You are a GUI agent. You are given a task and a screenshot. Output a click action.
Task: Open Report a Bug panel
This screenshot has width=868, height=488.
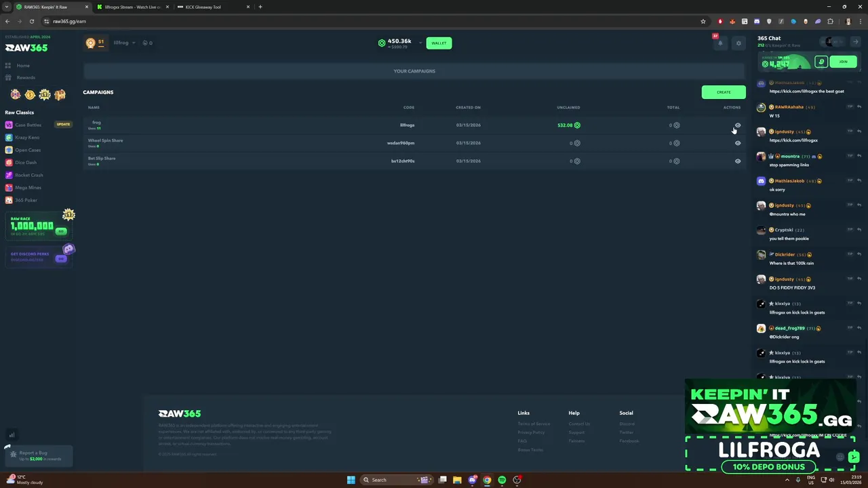click(x=38, y=456)
